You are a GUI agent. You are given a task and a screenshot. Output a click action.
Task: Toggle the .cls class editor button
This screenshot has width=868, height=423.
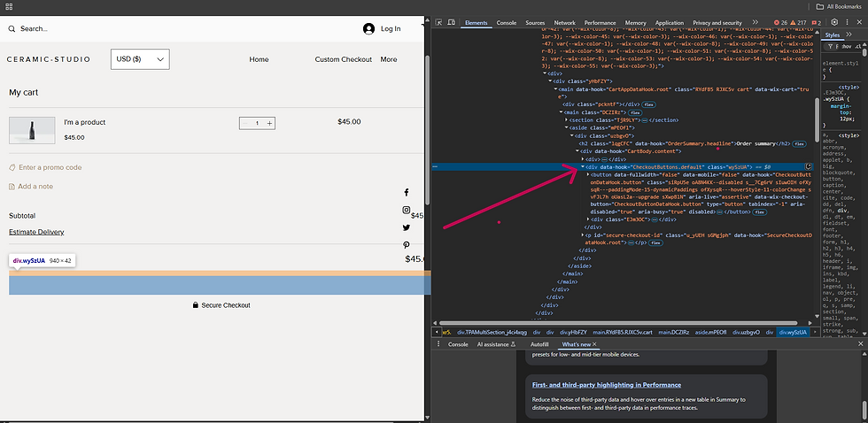pos(858,47)
